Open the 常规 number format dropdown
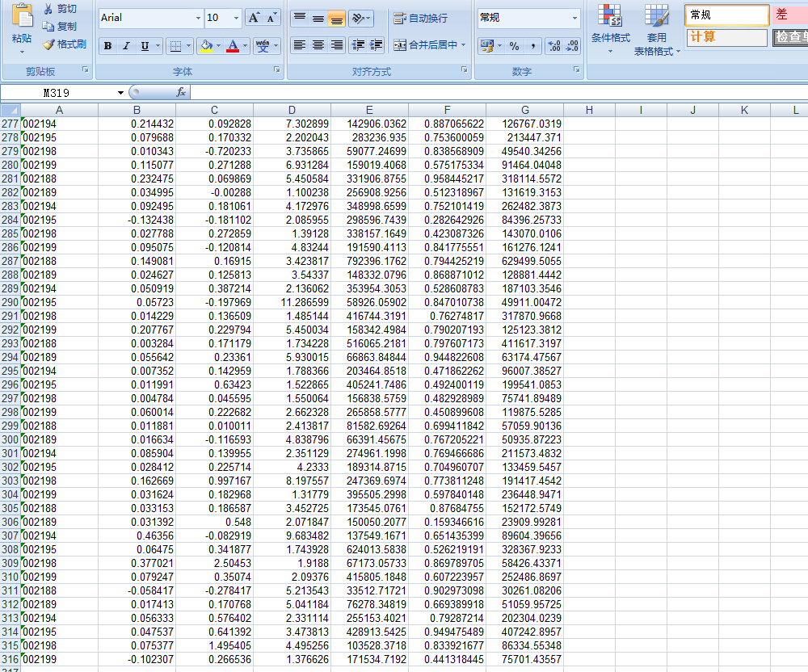808x672 pixels. [x=574, y=18]
